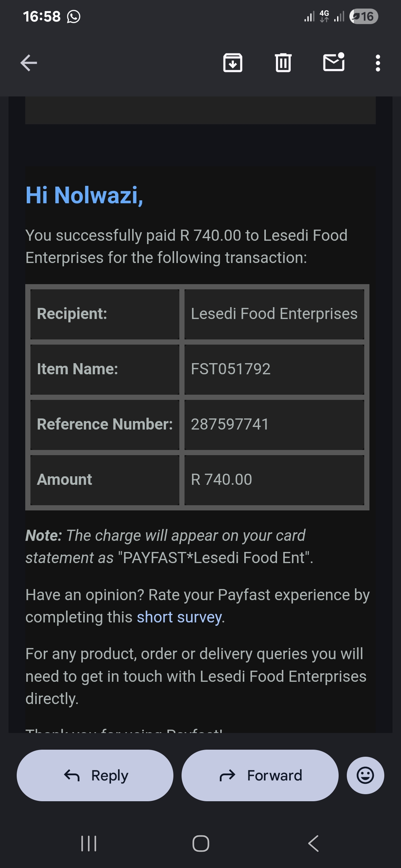Mark email as unread
The width and height of the screenshot is (401, 868).
pyautogui.click(x=333, y=62)
